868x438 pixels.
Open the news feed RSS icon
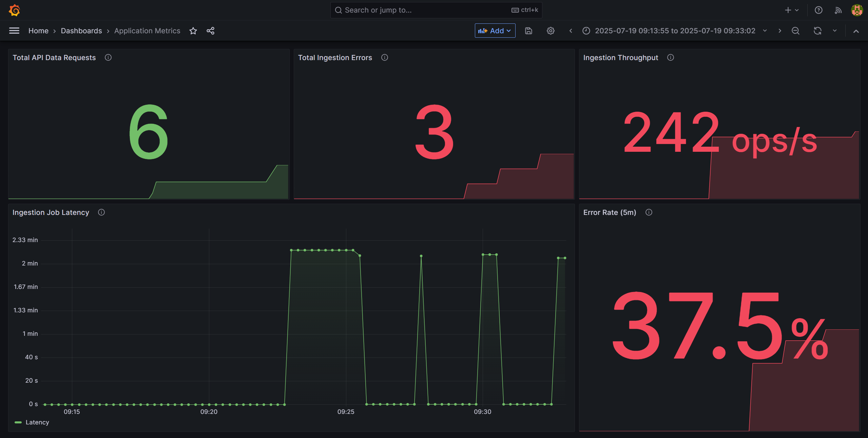point(838,10)
